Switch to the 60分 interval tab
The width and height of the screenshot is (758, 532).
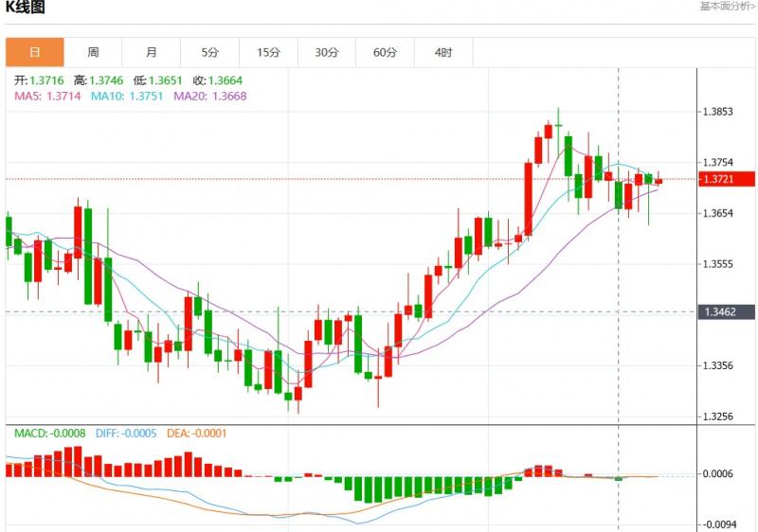point(386,52)
